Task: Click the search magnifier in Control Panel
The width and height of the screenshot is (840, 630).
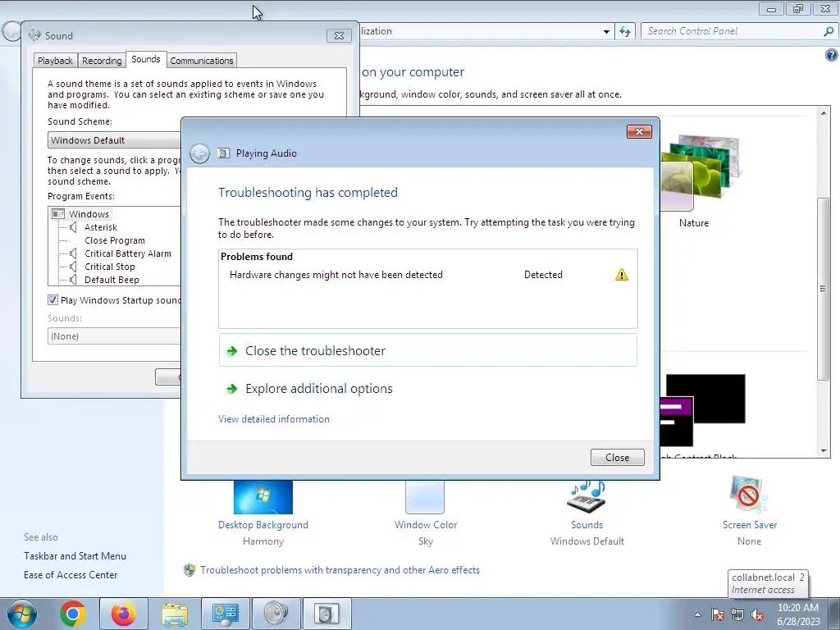Action: click(829, 31)
